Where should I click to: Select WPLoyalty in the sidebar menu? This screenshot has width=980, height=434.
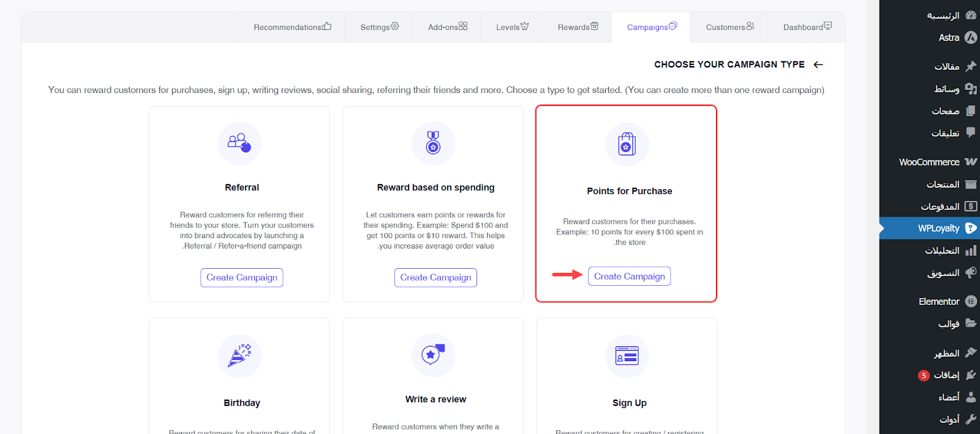938,228
